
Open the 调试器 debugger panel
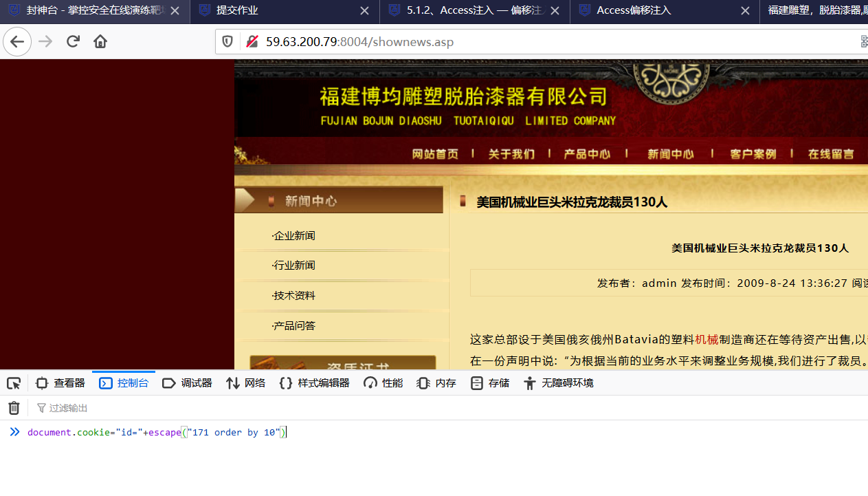187,383
